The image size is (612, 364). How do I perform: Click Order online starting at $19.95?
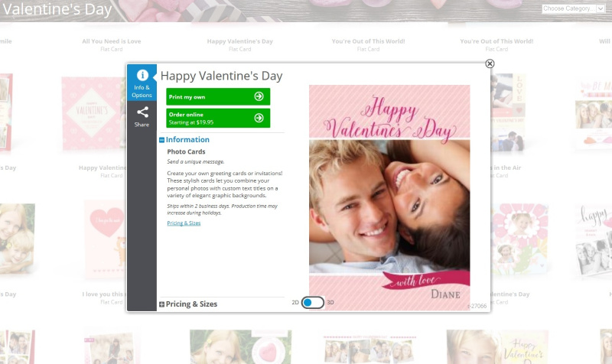[x=218, y=119]
